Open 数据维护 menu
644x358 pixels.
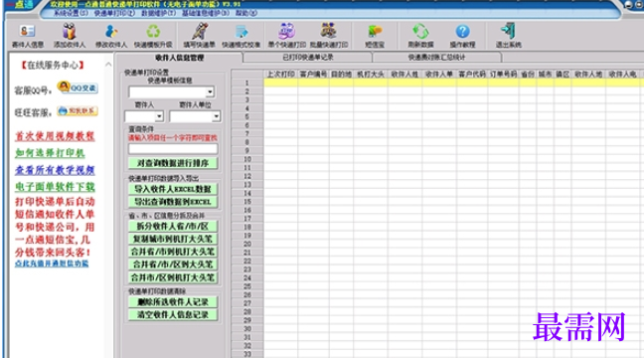pyautogui.click(x=159, y=13)
